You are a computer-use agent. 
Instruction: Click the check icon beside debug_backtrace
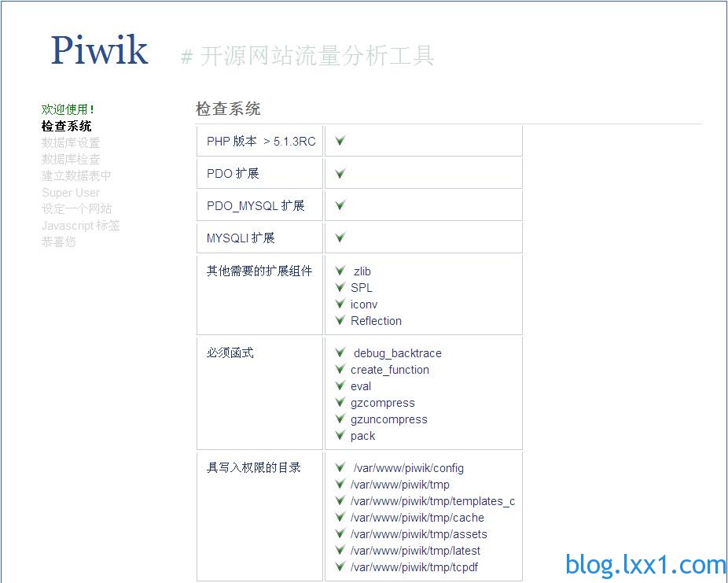340,352
